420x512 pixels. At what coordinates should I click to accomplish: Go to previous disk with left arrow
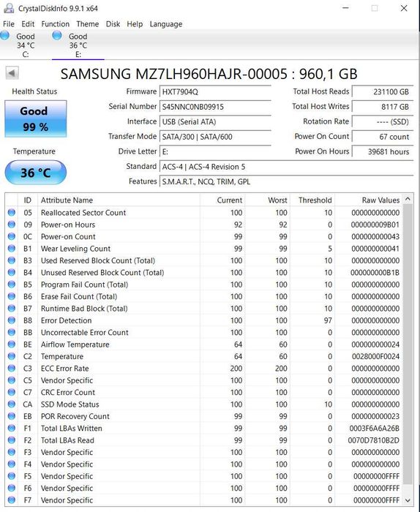[12, 73]
